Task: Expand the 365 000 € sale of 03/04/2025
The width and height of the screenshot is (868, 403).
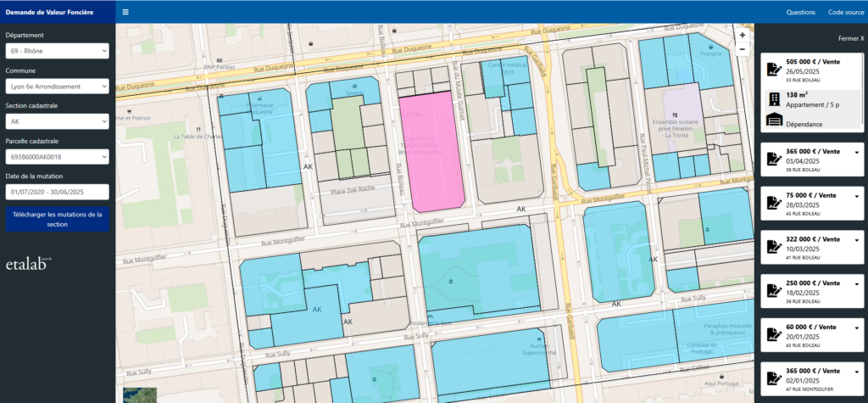Action: [856, 151]
